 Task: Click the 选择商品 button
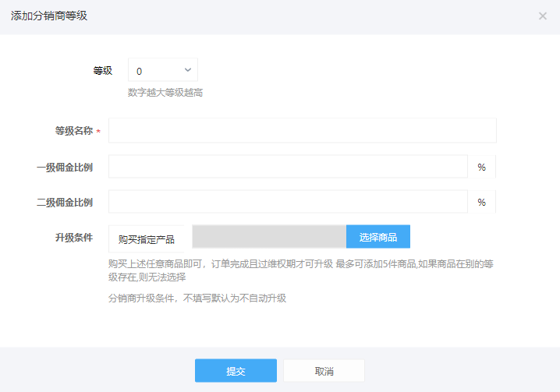(378, 236)
